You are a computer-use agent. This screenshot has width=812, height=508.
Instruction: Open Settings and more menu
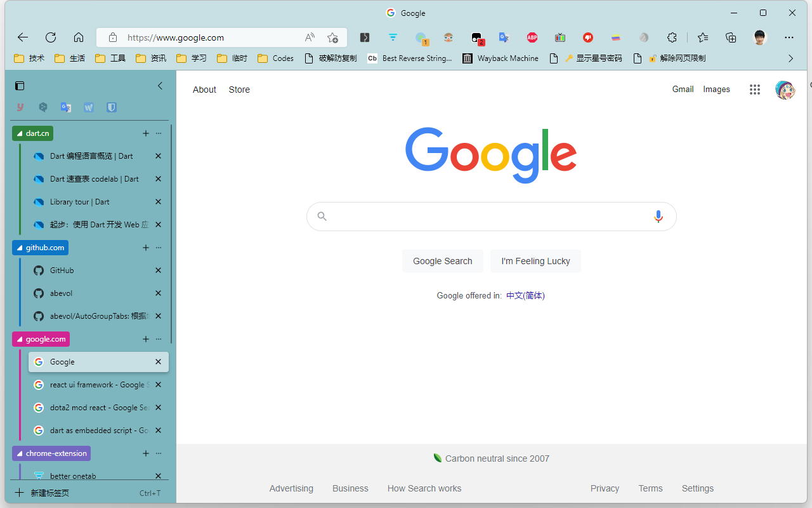pyautogui.click(x=789, y=37)
